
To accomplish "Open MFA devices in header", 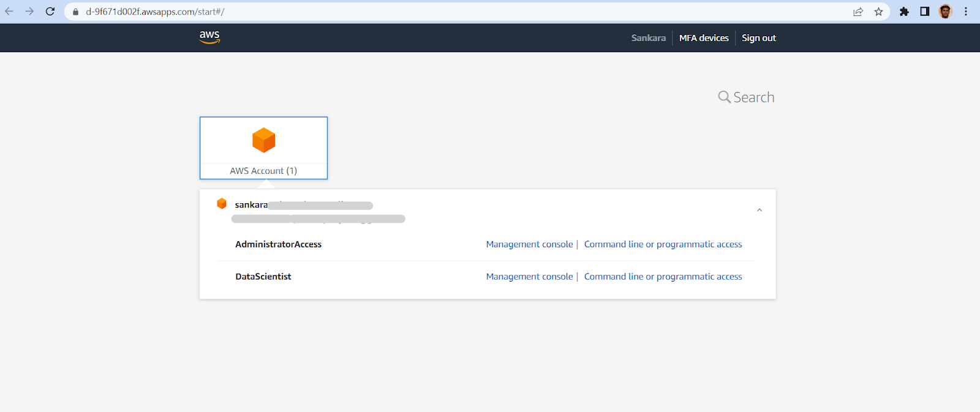I will coord(704,38).
